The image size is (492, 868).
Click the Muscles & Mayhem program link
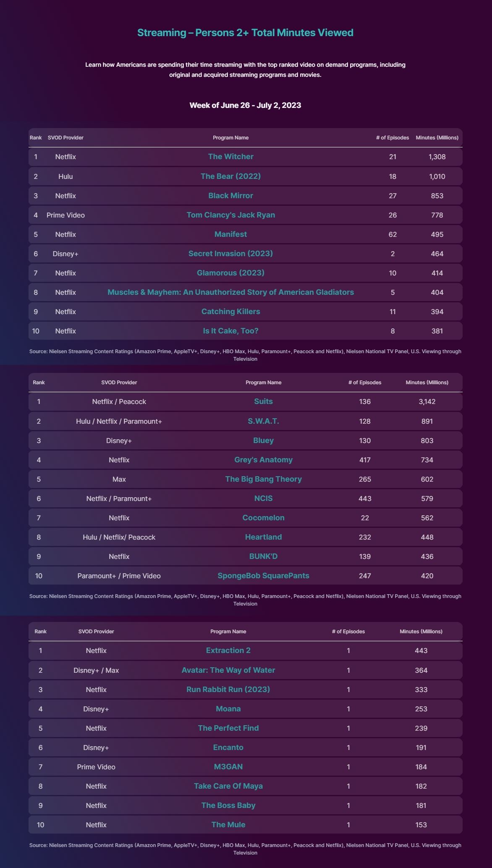click(230, 292)
